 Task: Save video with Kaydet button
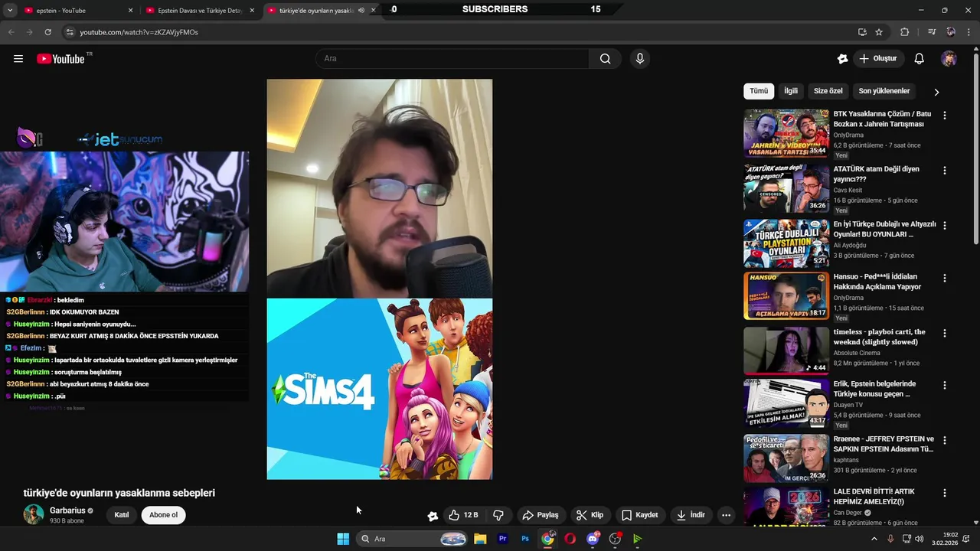[x=640, y=515]
